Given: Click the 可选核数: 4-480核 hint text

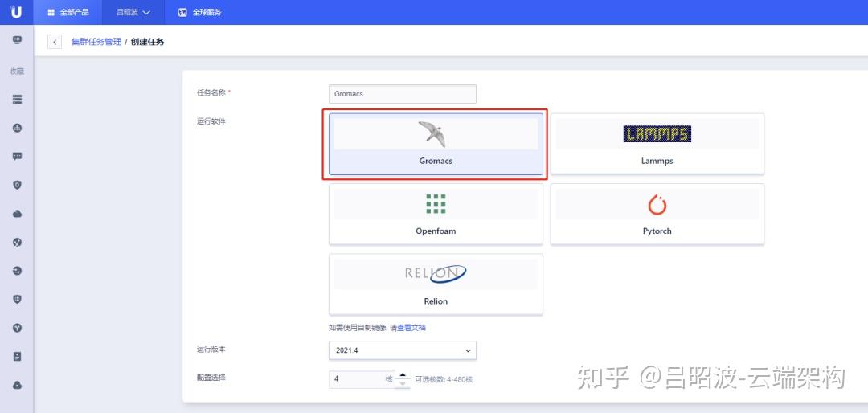Looking at the screenshot, I should pos(444,380).
